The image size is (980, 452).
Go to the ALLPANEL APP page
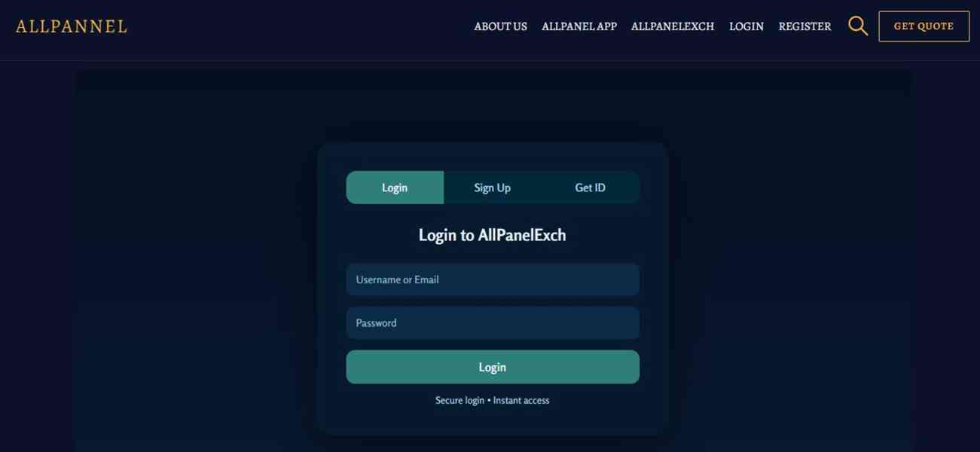[579, 26]
